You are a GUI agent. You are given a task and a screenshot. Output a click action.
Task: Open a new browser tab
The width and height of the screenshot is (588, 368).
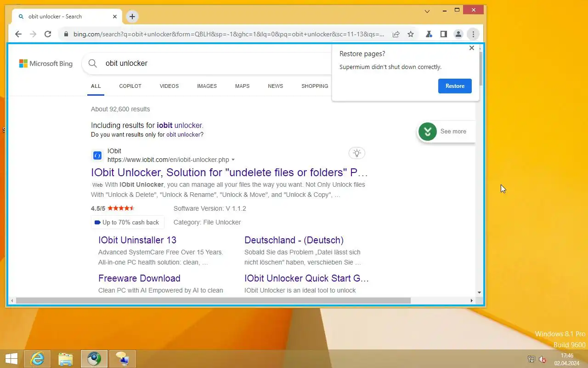132,17
